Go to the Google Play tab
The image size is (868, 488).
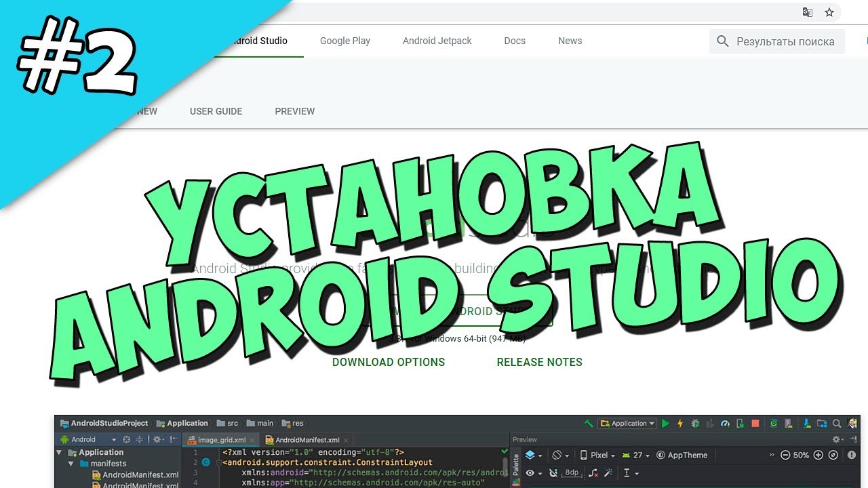click(x=345, y=41)
